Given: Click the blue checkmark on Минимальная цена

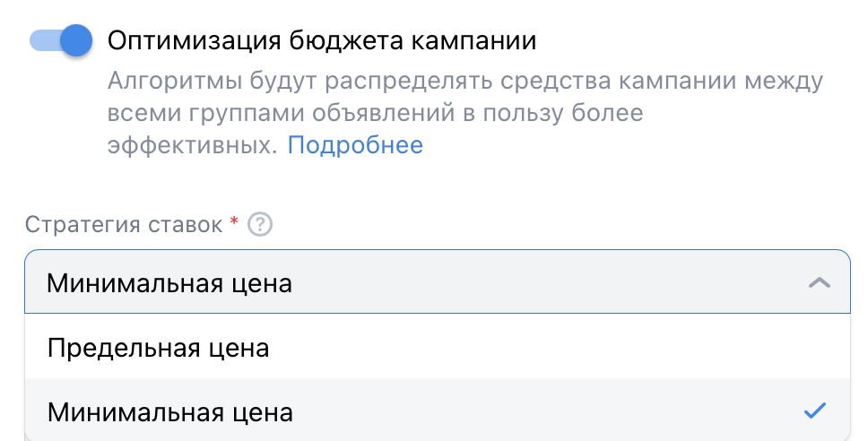Looking at the screenshot, I should tap(815, 411).
